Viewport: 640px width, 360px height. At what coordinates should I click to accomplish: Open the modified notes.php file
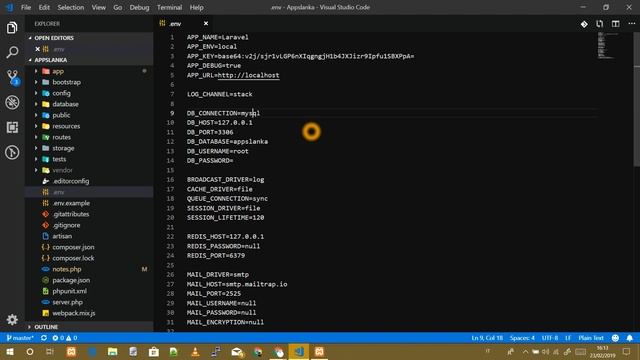click(89, 269)
